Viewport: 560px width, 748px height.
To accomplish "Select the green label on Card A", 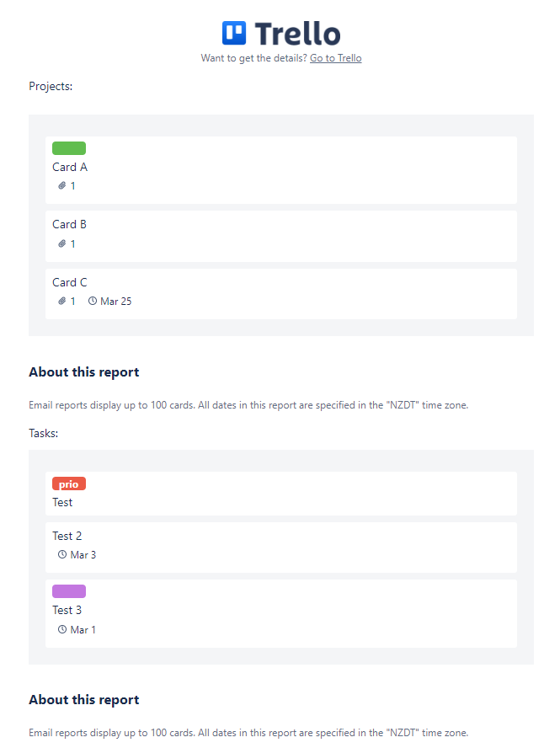I will click(68, 147).
